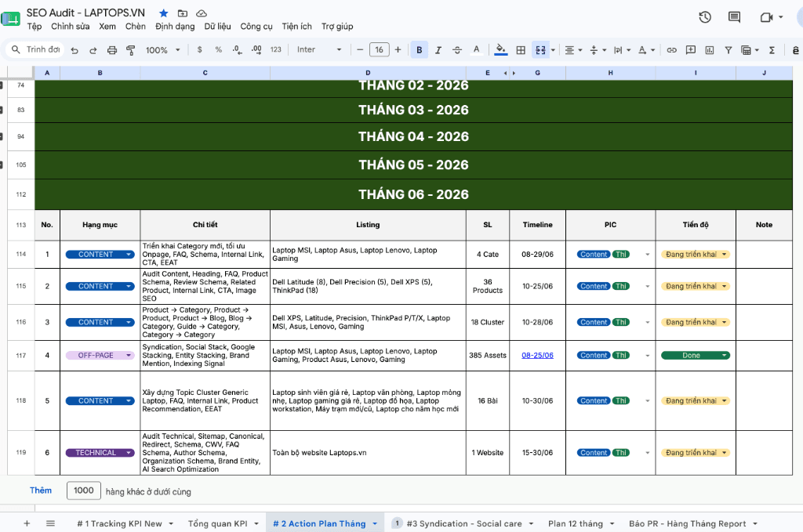Toggle bold formatting
803x532 pixels.
point(419,49)
